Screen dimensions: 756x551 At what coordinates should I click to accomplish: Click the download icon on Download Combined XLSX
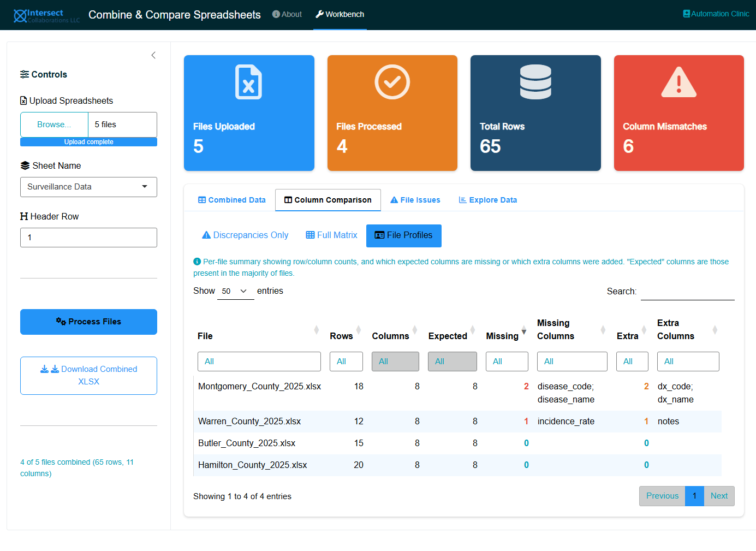coord(44,369)
